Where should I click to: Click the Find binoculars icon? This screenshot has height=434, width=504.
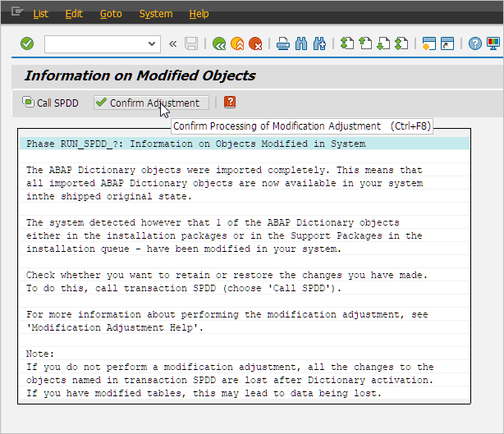(301, 43)
